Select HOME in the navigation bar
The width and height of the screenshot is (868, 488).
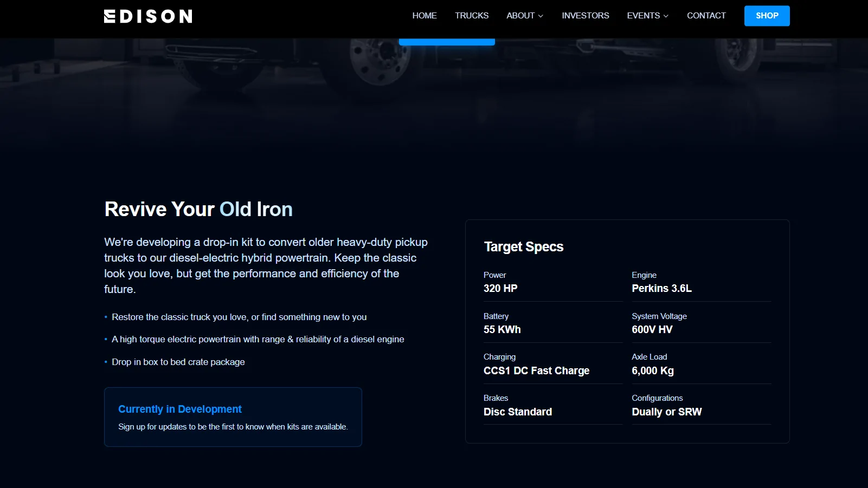[424, 16]
